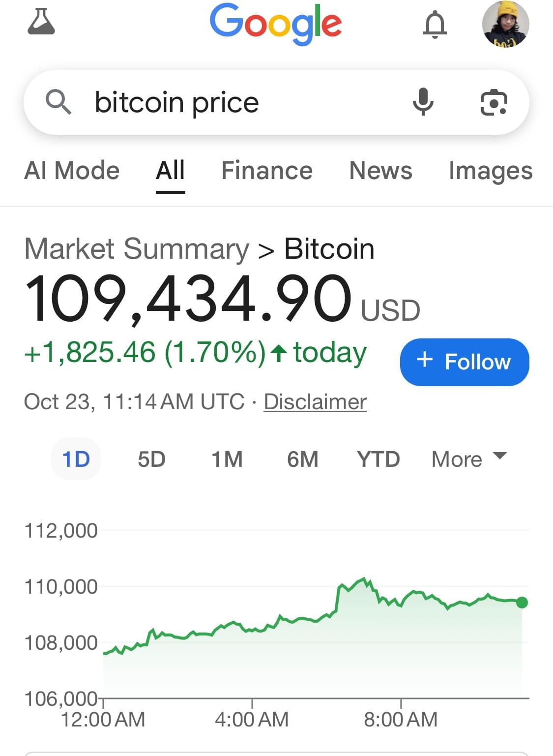Select the 1D chart range

(76, 459)
